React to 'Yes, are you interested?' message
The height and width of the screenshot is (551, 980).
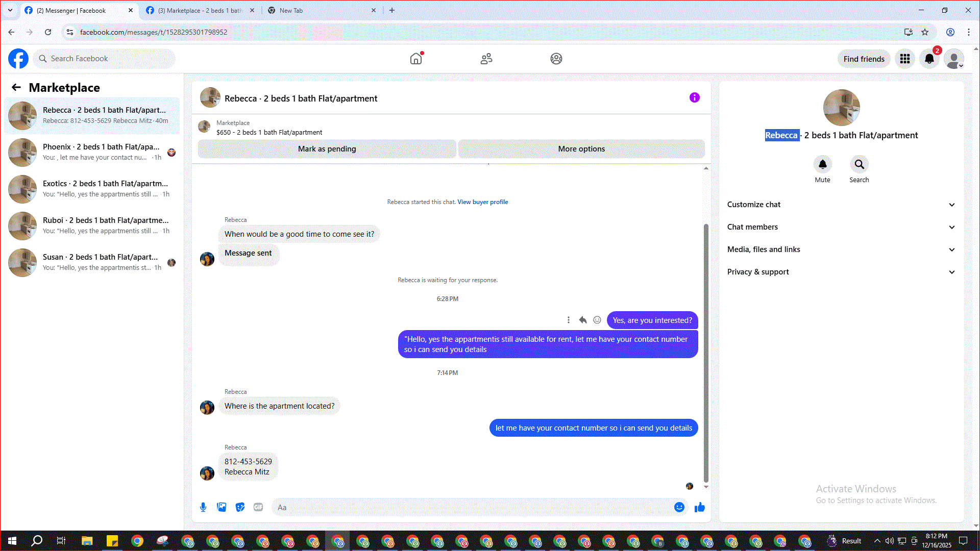coord(597,320)
